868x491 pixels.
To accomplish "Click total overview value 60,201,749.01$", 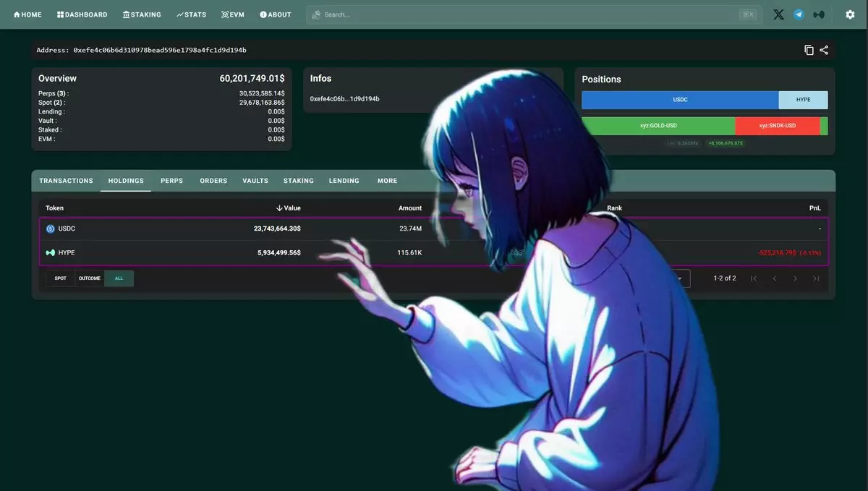I will [x=252, y=78].
